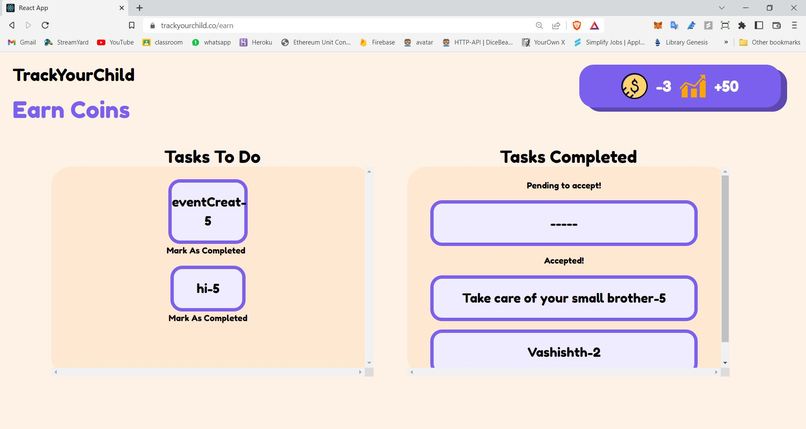806x429 pixels.
Task: Click the Tasks Completed vertical scrollbar thumb
Action: (x=725, y=258)
